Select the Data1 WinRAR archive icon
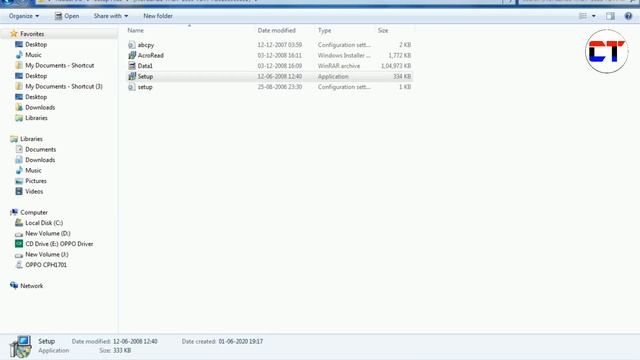Image resolution: width=640 pixels, height=360 pixels. pyautogui.click(x=131, y=66)
